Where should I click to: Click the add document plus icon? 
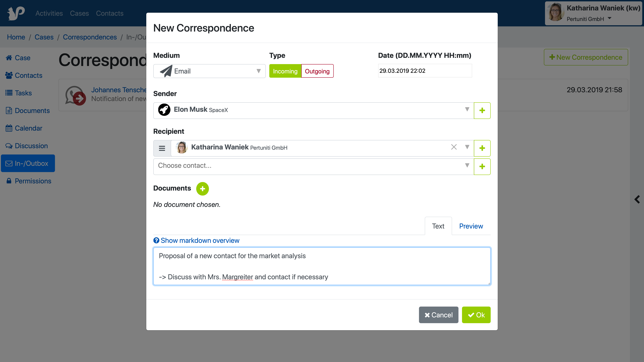pos(202,188)
